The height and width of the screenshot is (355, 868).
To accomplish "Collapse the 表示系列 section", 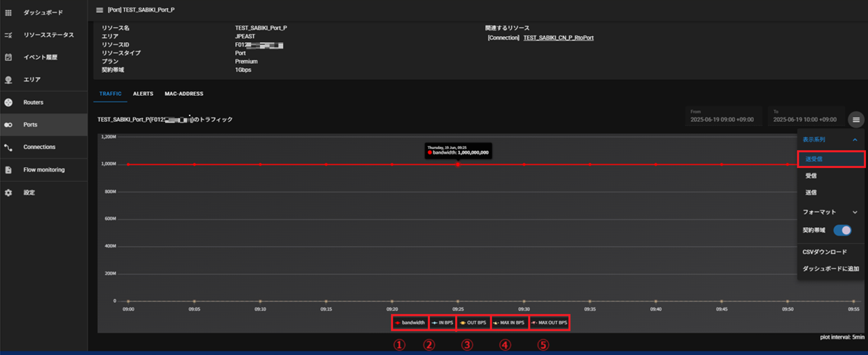I will tap(854, 139).
